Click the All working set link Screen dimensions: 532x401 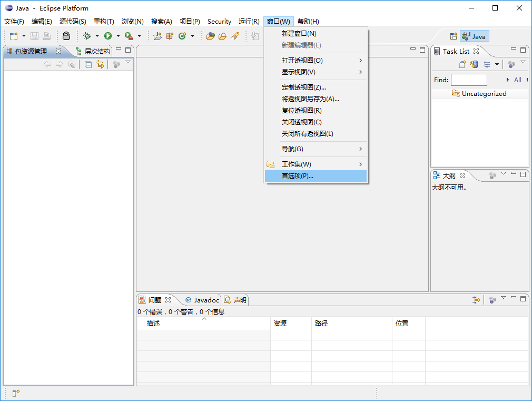click(x=517, y=80)
